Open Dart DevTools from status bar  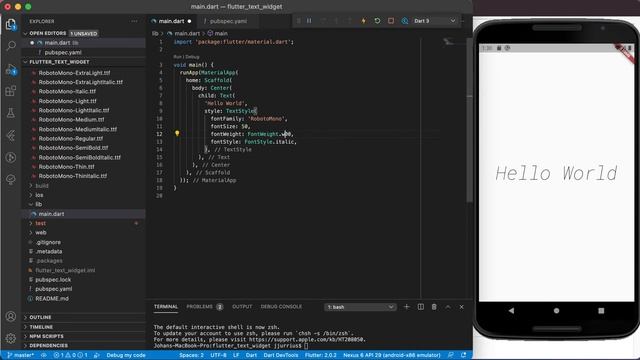(x=281, y=355)
